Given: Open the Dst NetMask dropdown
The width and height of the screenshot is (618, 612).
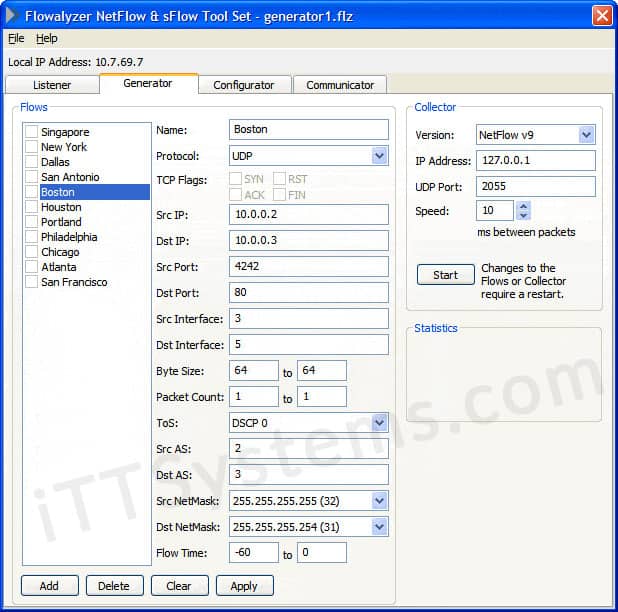Looking at the screenshot, I should point(380,527).
